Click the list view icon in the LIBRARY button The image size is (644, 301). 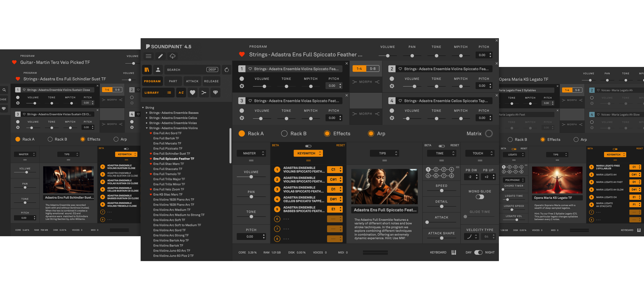point(169,93)
